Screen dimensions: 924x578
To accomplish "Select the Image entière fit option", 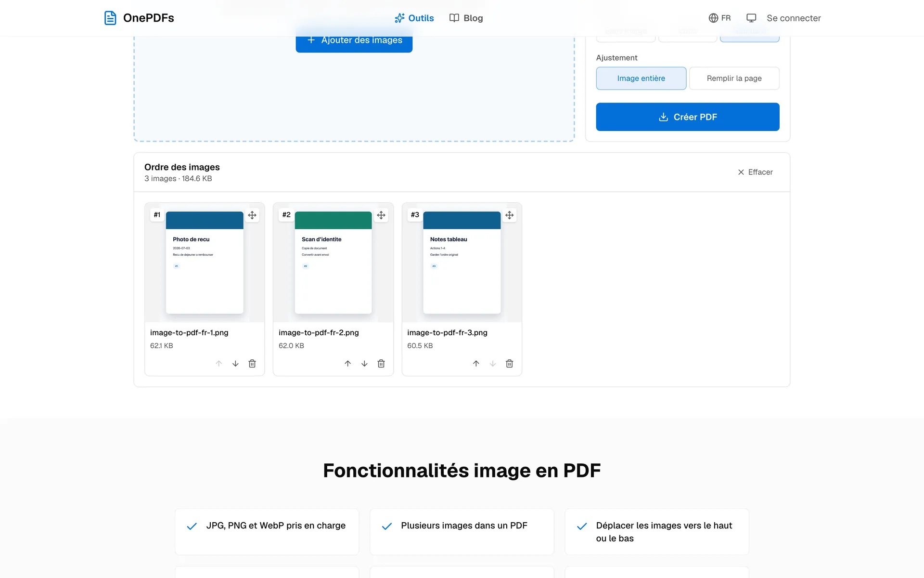I will 641,78.
